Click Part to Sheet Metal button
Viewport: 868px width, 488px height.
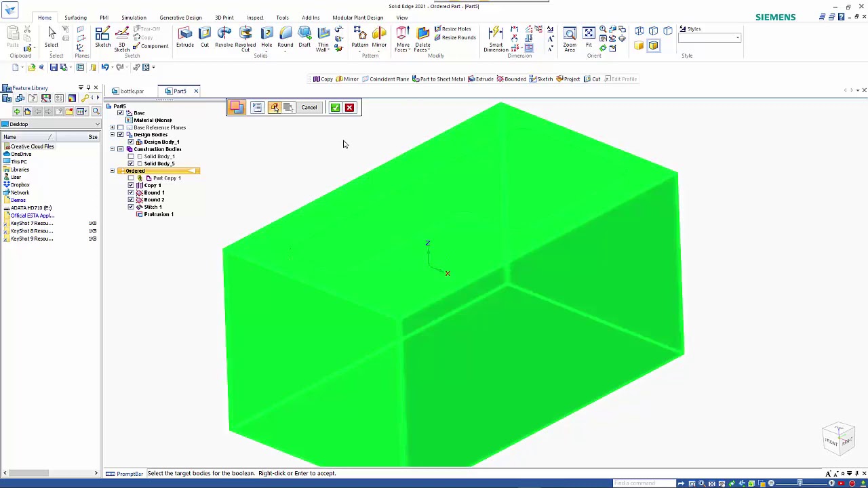pos(438,79)
